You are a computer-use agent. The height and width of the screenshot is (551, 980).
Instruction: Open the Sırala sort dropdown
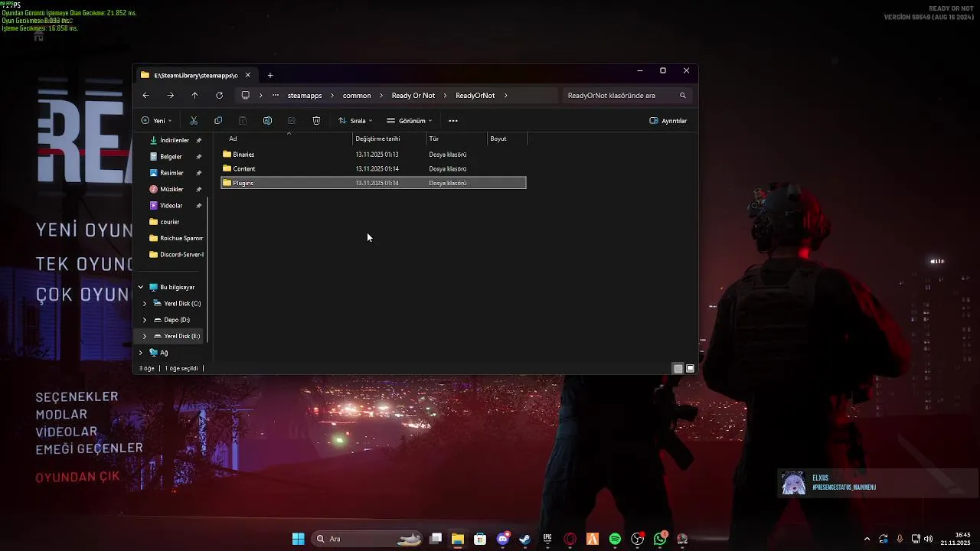[355, 121]
